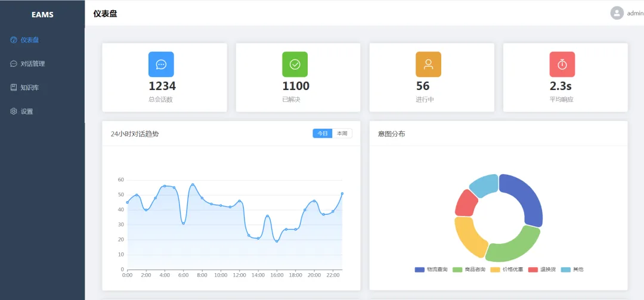Click the green checkmark icon above 1100

[295, 64]
